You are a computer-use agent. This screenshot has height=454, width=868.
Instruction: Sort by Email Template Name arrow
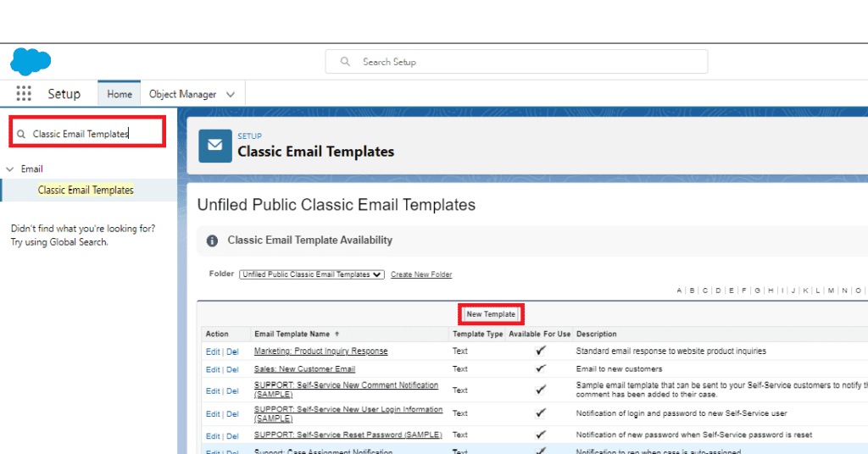coord(337,334)
